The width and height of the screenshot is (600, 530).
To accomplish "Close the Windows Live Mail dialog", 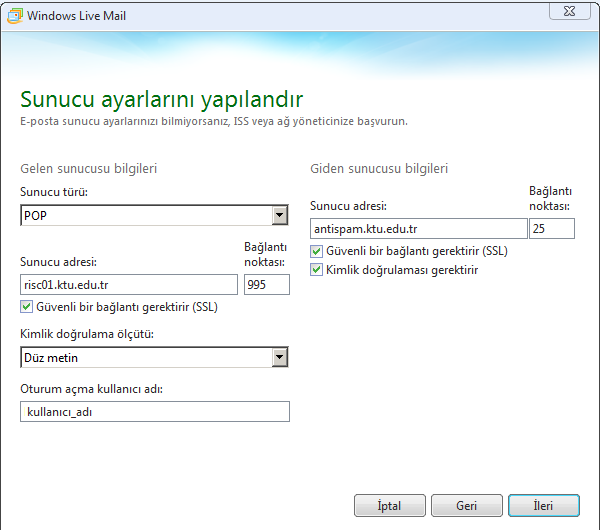I will [570, 11].
